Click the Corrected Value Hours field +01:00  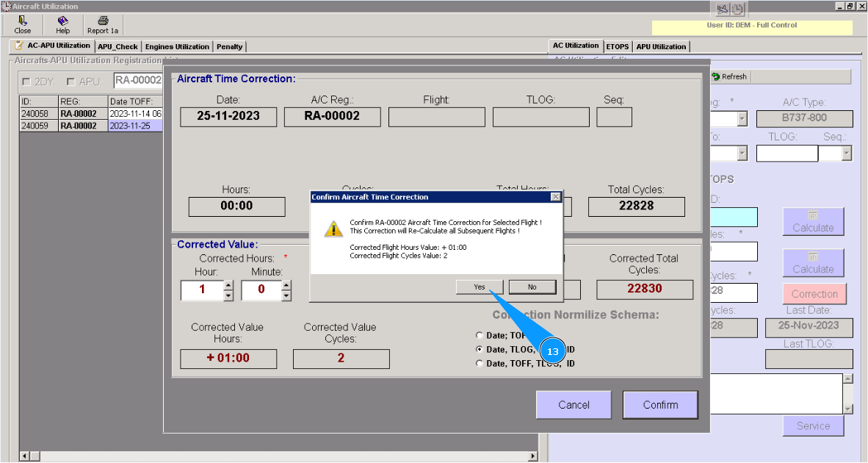click(228, 359)
